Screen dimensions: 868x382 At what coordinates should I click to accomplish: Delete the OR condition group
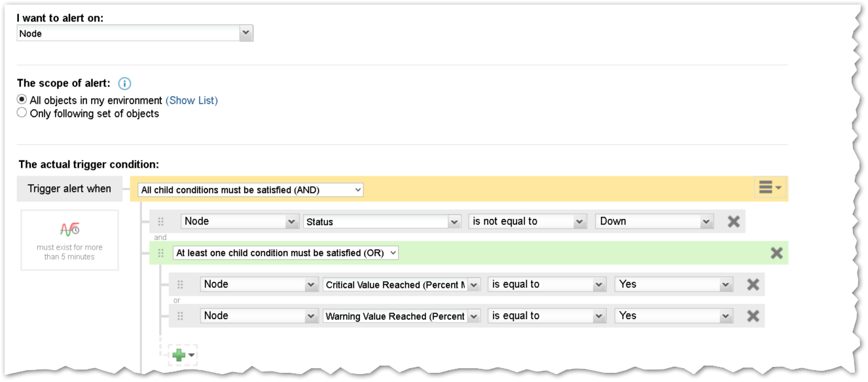(776, 253)
